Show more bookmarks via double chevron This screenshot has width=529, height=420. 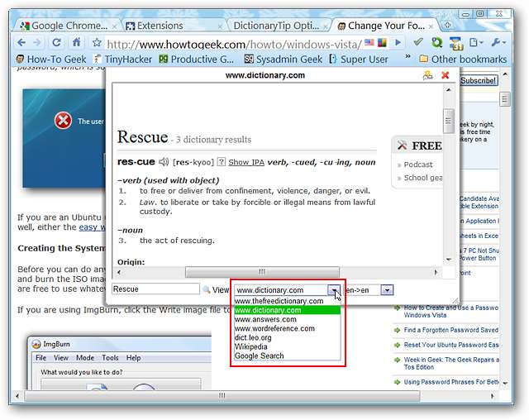(x=407, y=57)
